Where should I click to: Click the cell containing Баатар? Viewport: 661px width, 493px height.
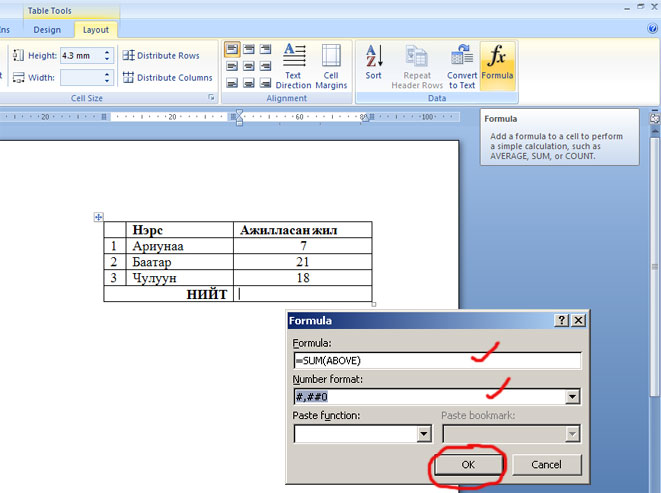click(180, 262)
